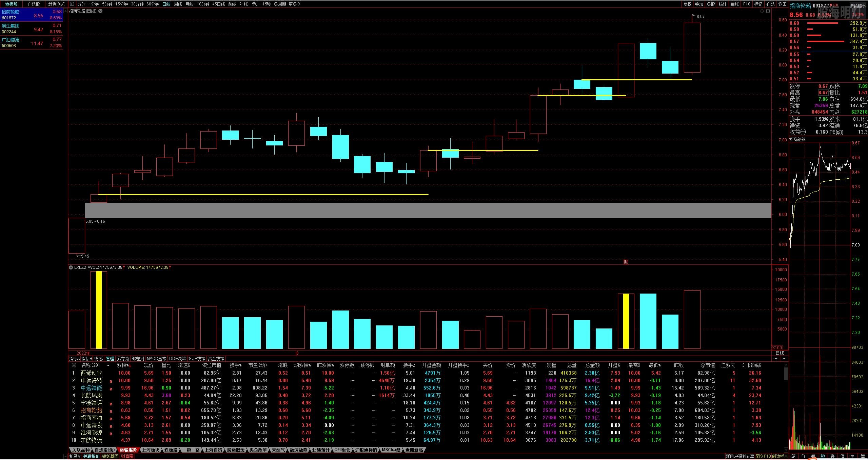Select the 周线 weekly period
Screen dimensions: 868x460
coord(178,4)
